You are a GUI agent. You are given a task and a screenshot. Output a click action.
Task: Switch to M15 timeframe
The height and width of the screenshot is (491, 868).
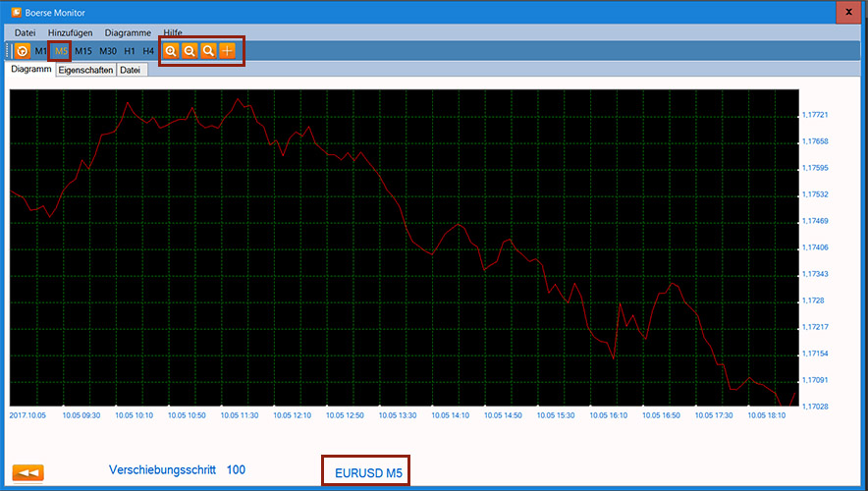click(83, 51)
